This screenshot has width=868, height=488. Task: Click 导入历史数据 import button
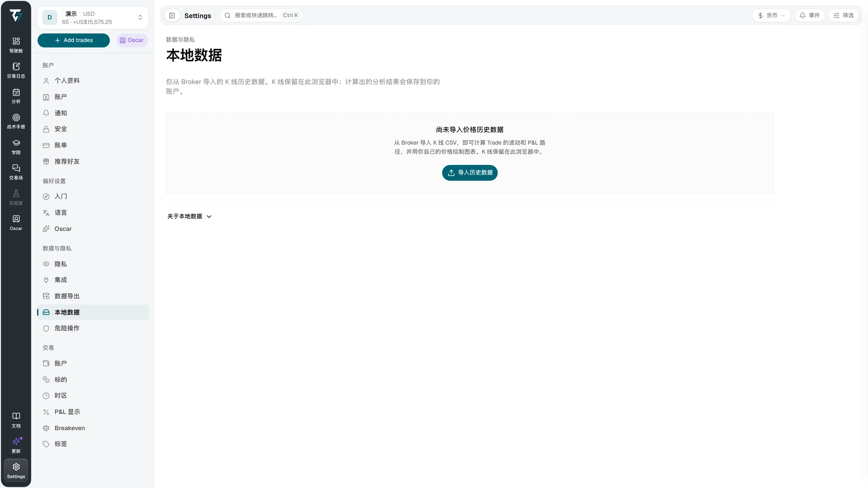tap(470, 173)
